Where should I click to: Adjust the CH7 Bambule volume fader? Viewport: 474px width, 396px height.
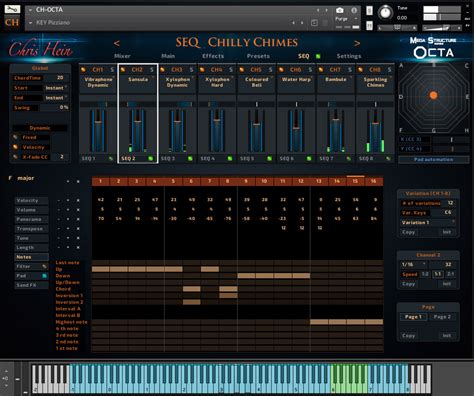336,119
